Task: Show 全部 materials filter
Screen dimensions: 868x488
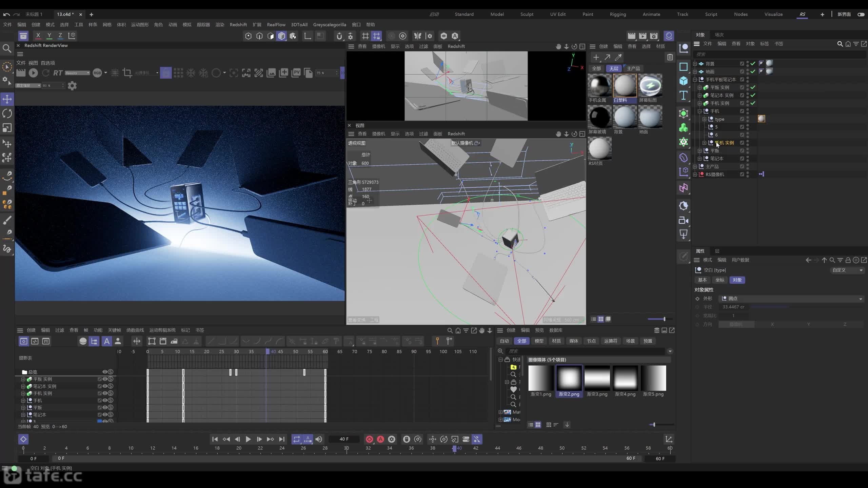Action: [596, 68]
